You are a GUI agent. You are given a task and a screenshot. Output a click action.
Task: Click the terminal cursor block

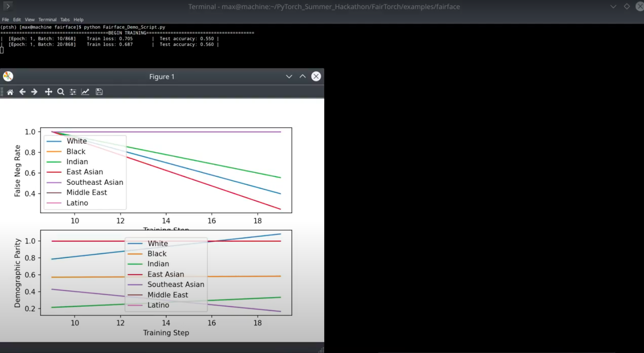2,50
